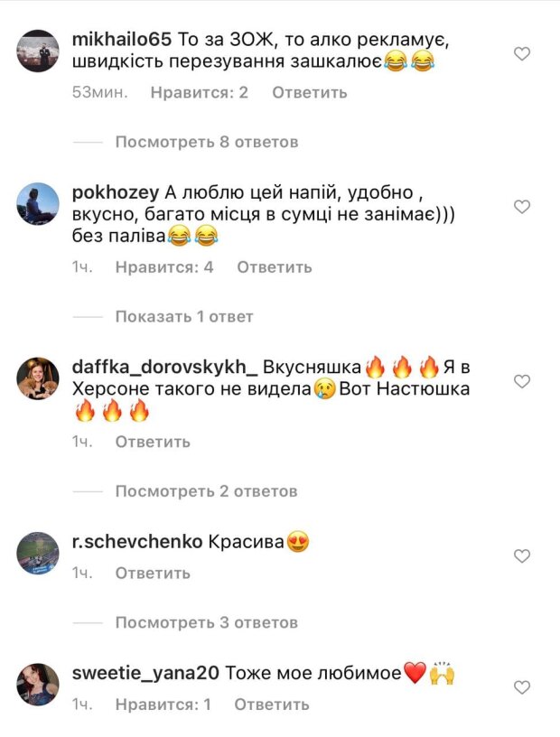The width and height of the screenshot is (560, 737).
Task: Open mikhailo65 profile picture
Action: click(x=38, y=51)
